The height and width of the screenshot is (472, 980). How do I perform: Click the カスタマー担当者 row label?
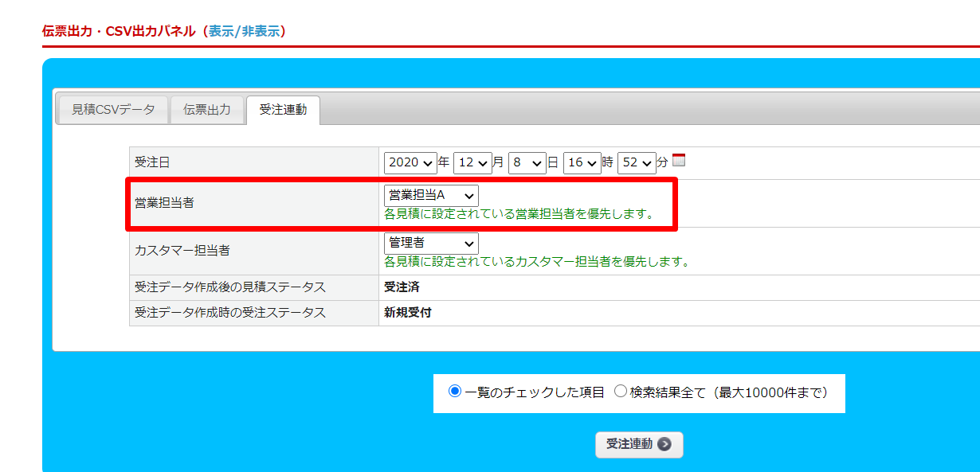point(182,250)
